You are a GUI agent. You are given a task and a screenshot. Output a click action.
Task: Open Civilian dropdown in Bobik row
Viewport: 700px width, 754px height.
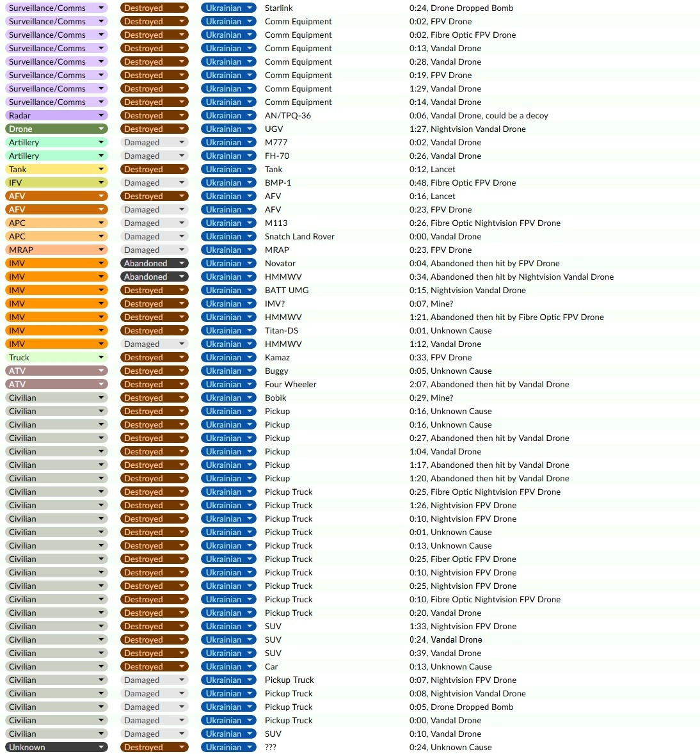[x=56, y=398]
